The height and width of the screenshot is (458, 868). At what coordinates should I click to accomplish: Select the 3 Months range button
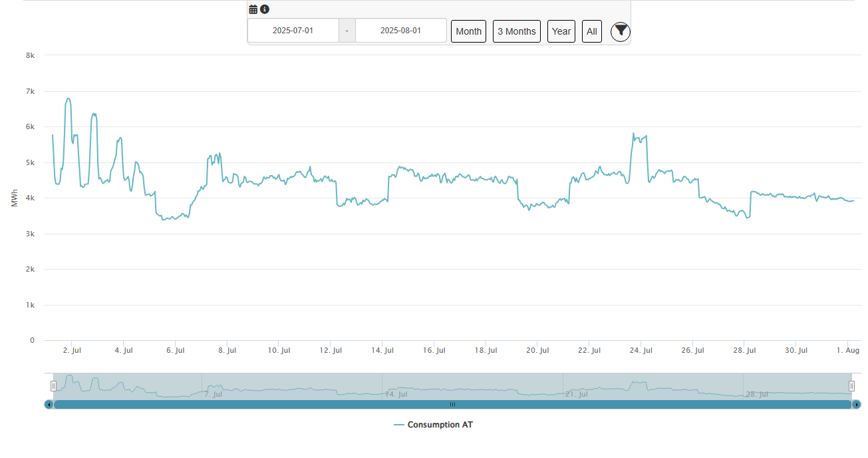point(516,31)
